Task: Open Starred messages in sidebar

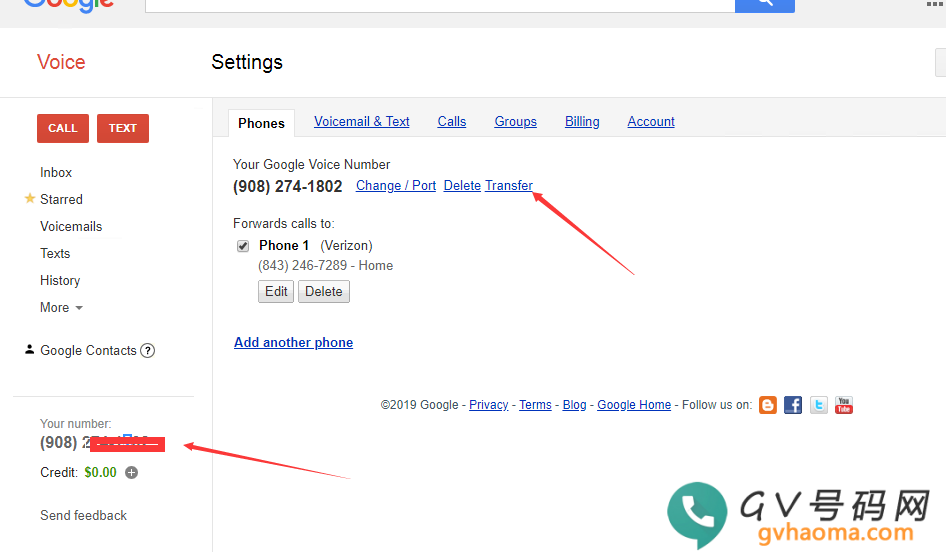Action: tap(62, 200)
